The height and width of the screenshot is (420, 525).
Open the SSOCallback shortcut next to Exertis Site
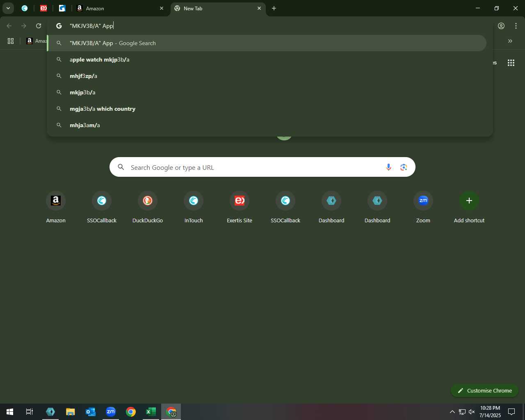(x=285, y=208)
